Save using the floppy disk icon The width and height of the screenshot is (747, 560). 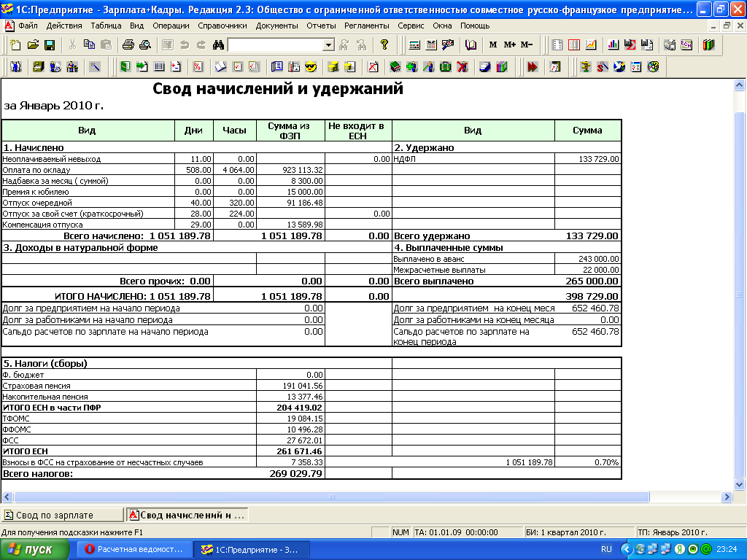49,44
